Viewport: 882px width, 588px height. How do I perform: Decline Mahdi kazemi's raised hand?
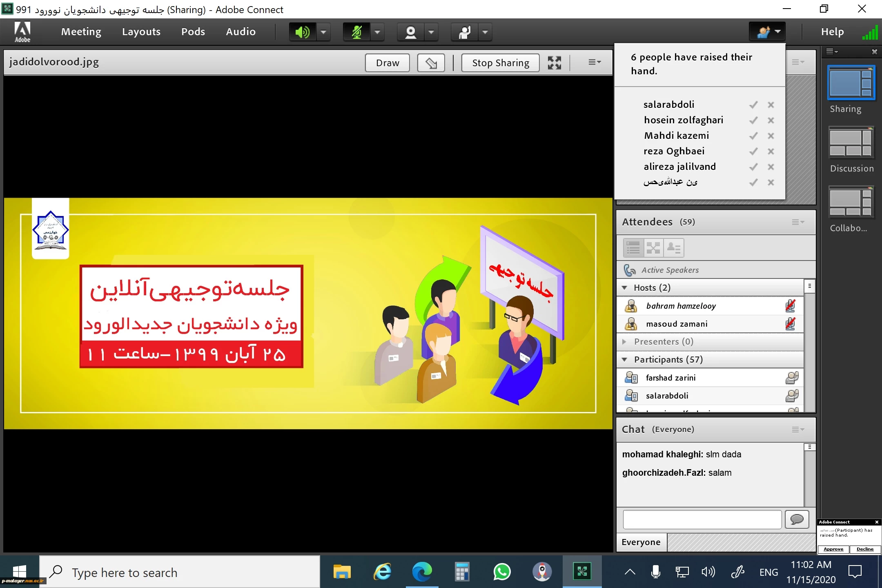(771, 136)
